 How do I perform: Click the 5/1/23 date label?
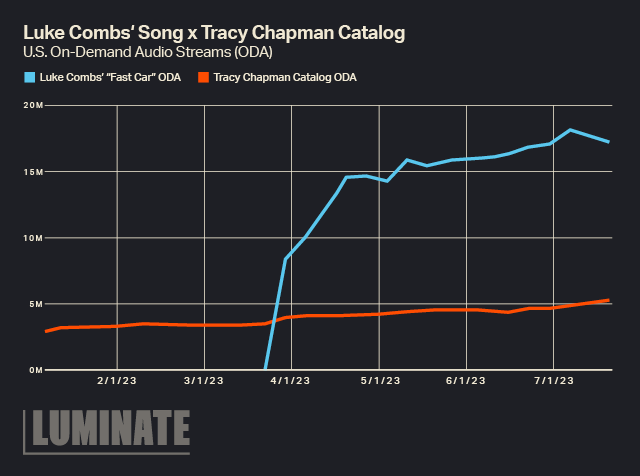[378, 381]
